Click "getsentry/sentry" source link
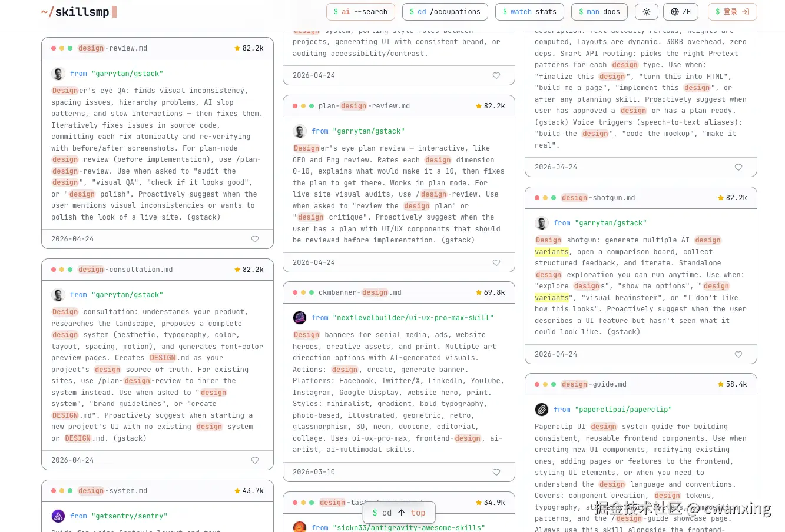Viewport: 785px width, 532px height. click(x=130, y=516)
